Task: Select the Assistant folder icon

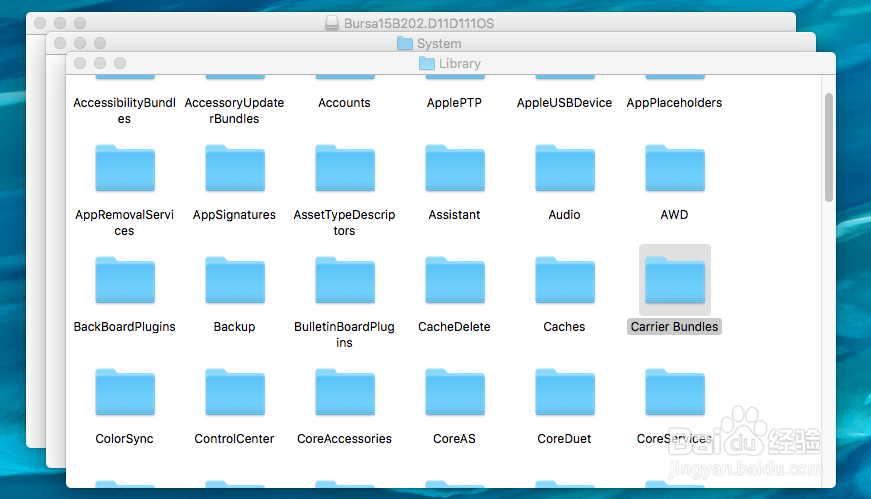Action: coord(455,168)
